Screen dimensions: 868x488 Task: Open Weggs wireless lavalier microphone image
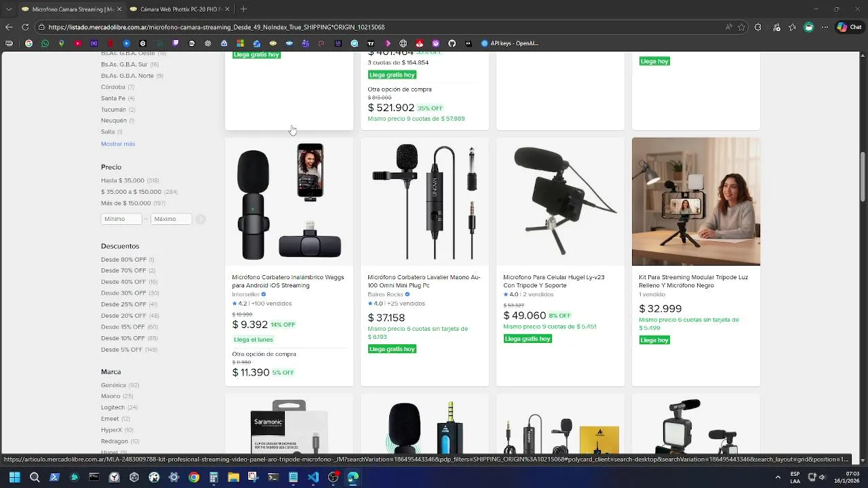click(x=289, y=201)
